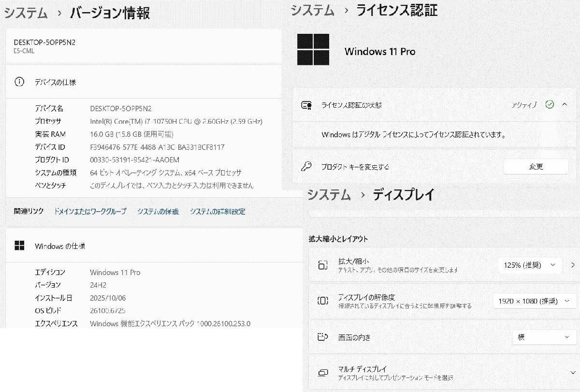Click the info icon beside デバイスの仕様
The width and height of the screenshot is (580, 392).
point(19,82)
